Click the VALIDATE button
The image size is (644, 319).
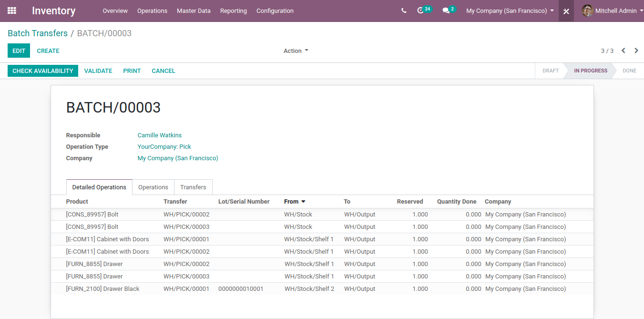[x=98, y=71]
